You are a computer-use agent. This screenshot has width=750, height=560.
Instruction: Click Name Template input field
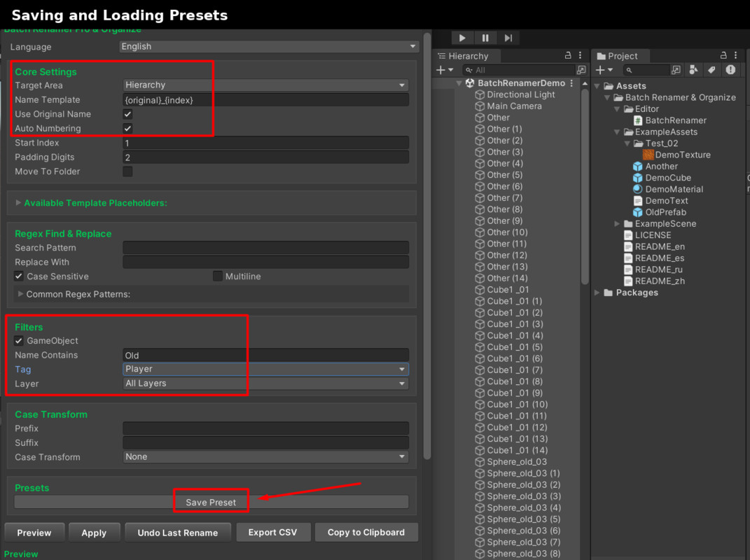click(265, 100)
